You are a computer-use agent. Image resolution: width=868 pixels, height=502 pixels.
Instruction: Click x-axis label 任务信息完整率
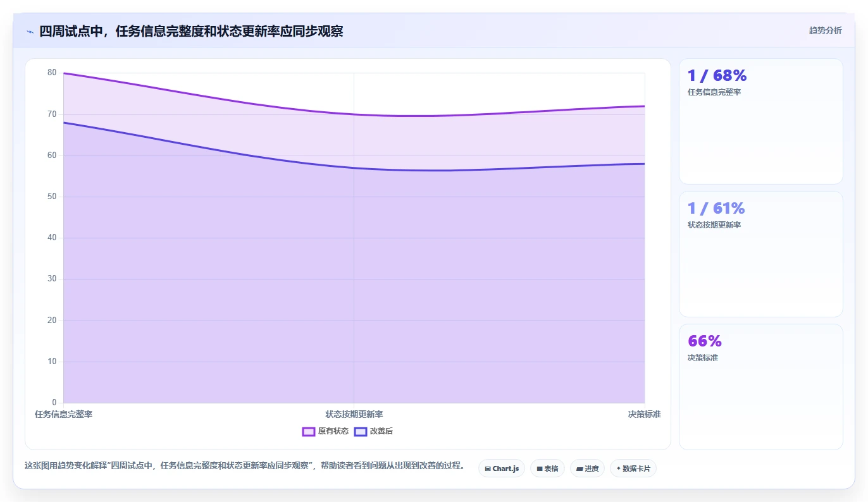pyautogui.click(x=63, y=415)
